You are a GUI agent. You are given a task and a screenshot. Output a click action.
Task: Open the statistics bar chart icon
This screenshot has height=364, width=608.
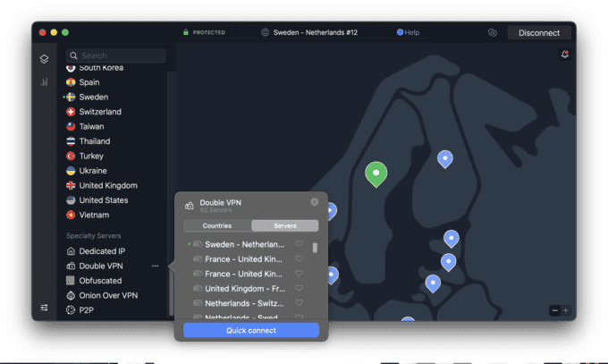click(44, 82)
